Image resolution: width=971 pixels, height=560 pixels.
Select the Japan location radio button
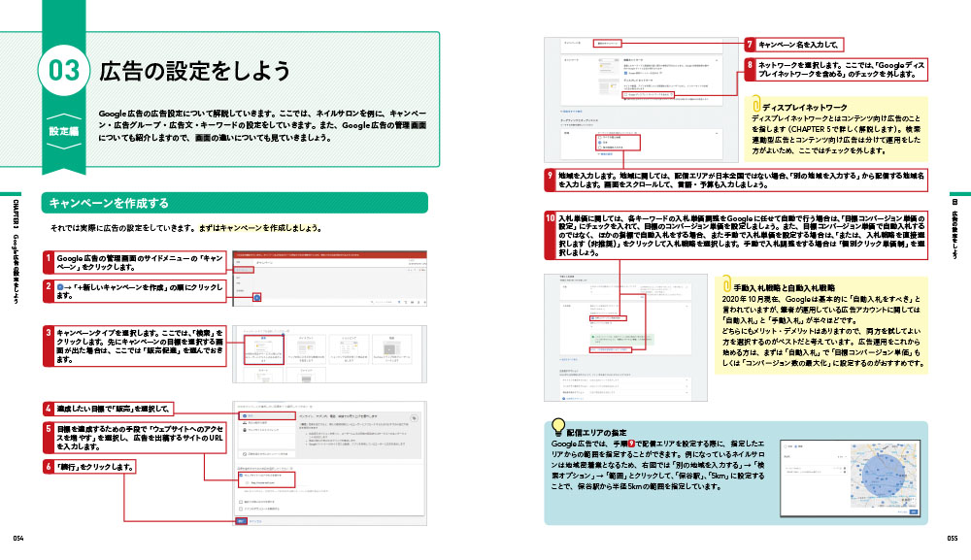[x=599, y=143]
